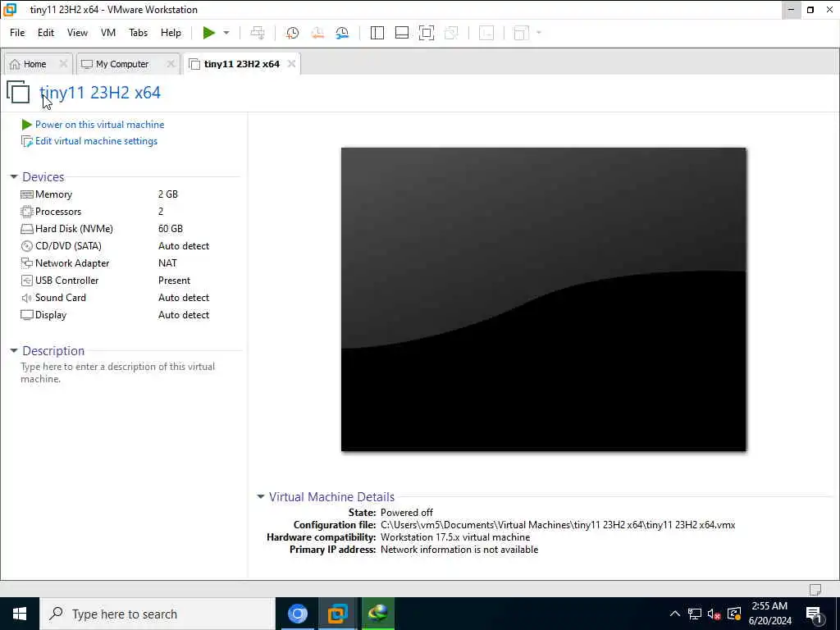Image resolution: width=840 pixels, height=630 pixels.
Task: Click Power on this virtual machine link
Action: pyautogui.click(x=99, y=125)
